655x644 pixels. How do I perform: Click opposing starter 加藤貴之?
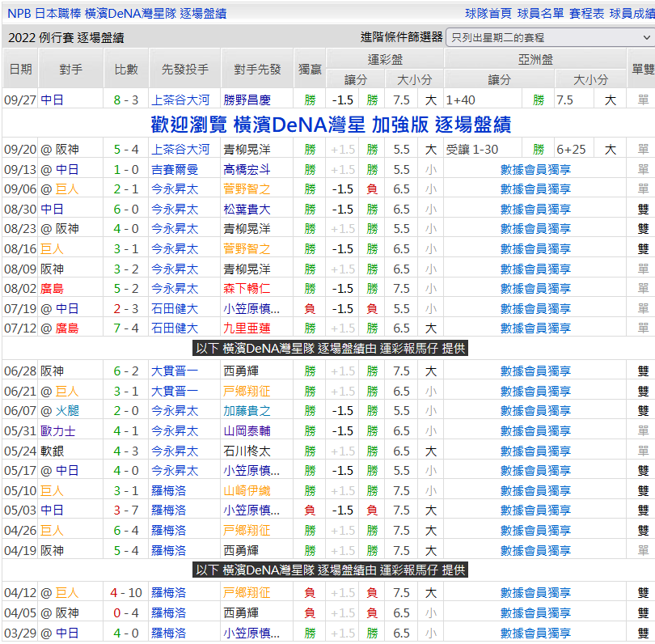click(247, 411)
